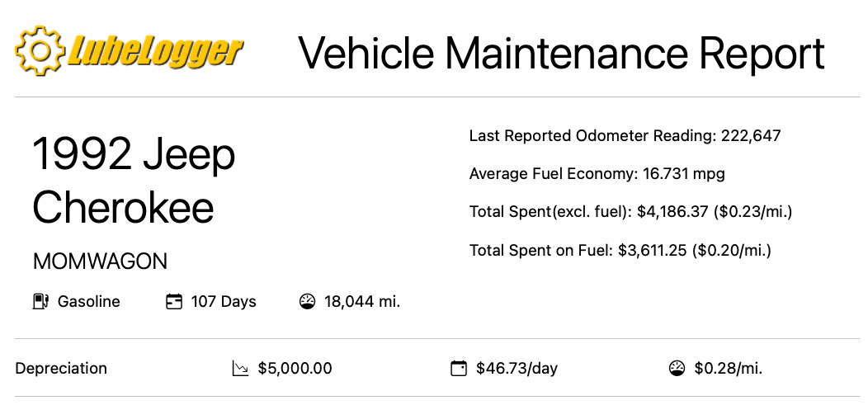This screenshot has height=405, width=868.
Task: Click the Last Reported Odometer Reading line
Action: click(625, 136)
